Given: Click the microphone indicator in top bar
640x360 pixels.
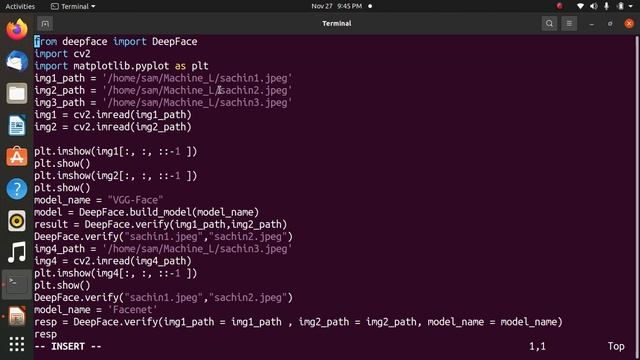Looking at the screenshot, I should pos(607,6).
